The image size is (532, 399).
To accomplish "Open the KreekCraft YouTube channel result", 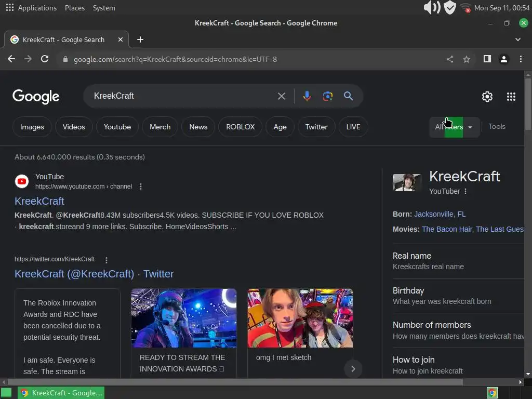I will click(39, 201).
